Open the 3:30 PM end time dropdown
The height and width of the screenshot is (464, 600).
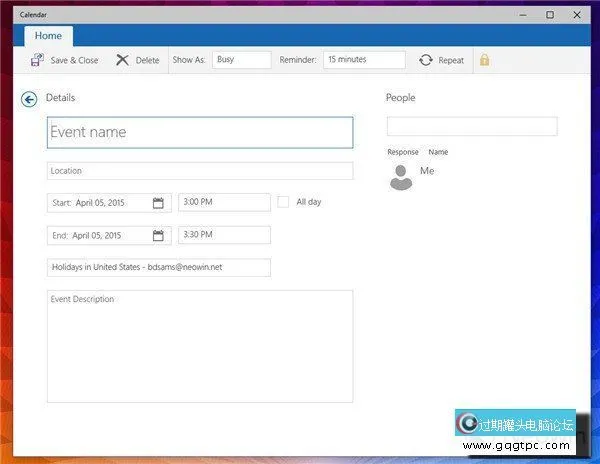click(x=224, y=236)
